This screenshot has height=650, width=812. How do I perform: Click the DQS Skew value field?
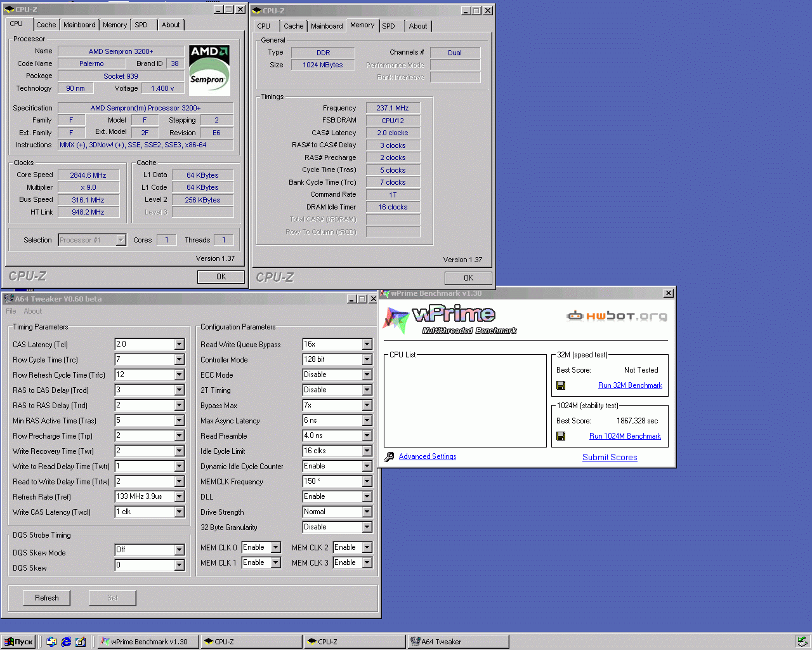150,565
